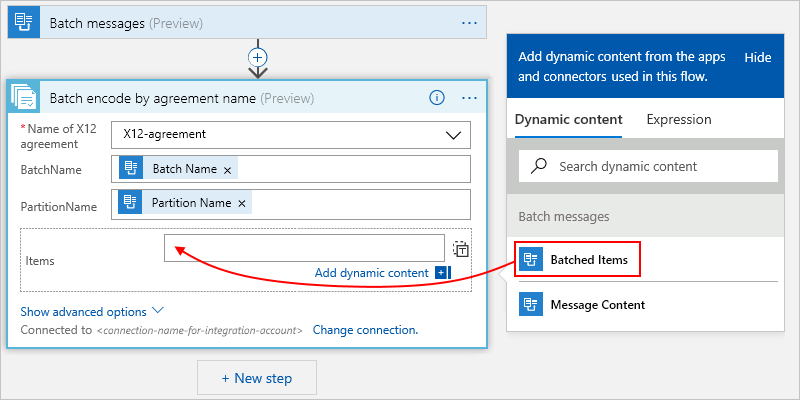Image resolution: width=800 pixels, height=400 pixels.
Task: Switch Items to array input mode
Action: (461, 250)
